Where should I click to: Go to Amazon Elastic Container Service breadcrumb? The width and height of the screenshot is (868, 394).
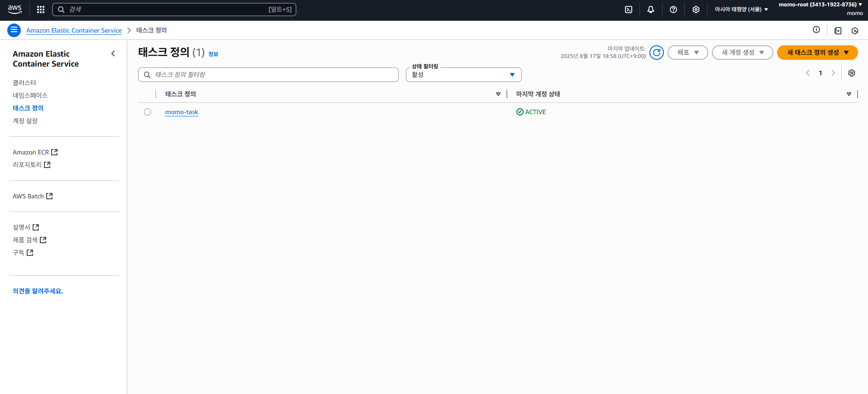coord(74,30)
